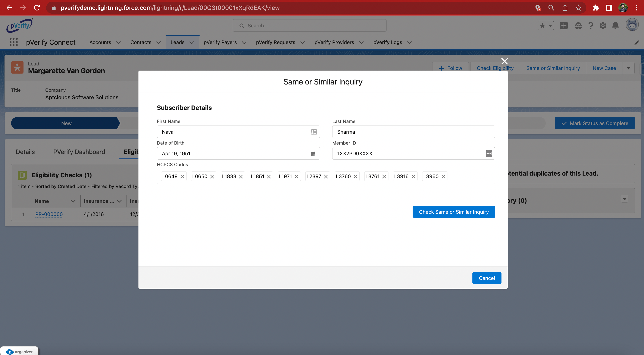This screenshot has width=644, height=355.
Task: Click the help question mark icon
Action: coord(591,25)
